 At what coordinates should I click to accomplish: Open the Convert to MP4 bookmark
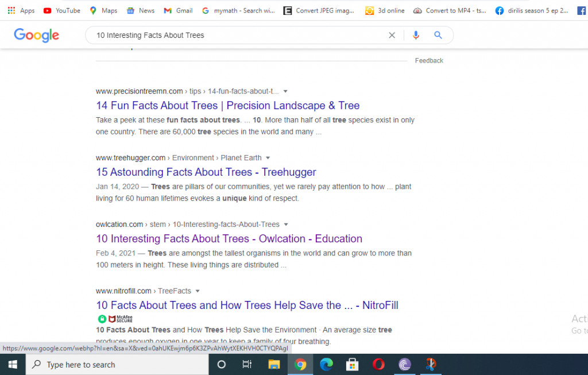pyautogui.click(x=450, y=10)
